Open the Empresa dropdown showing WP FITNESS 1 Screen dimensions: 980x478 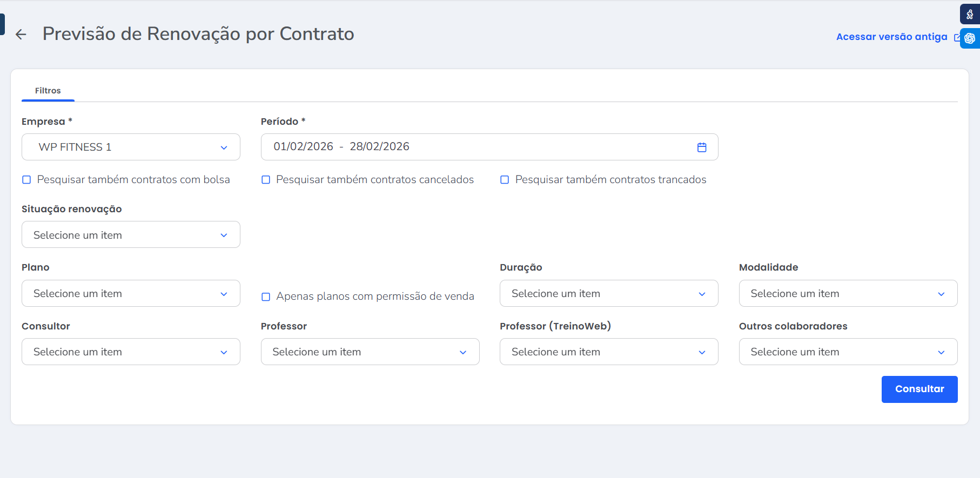[131, 147]
